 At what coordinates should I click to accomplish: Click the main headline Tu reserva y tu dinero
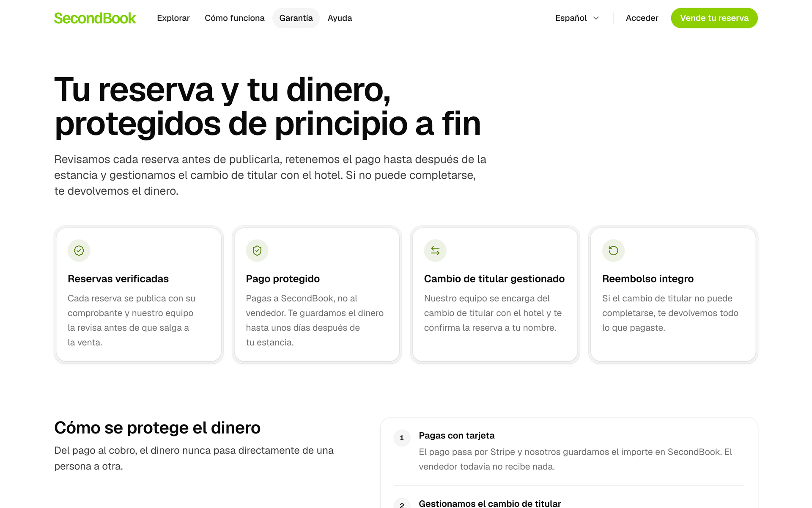click(268, 107)
